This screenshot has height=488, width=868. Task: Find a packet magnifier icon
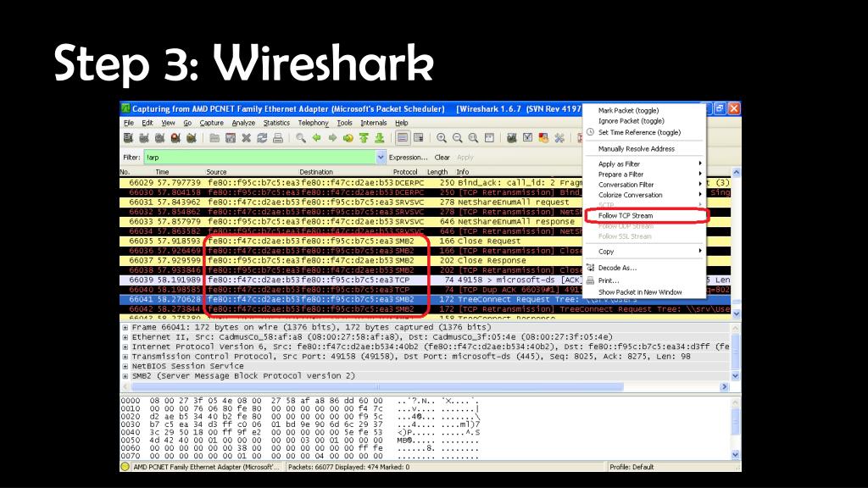301,138
